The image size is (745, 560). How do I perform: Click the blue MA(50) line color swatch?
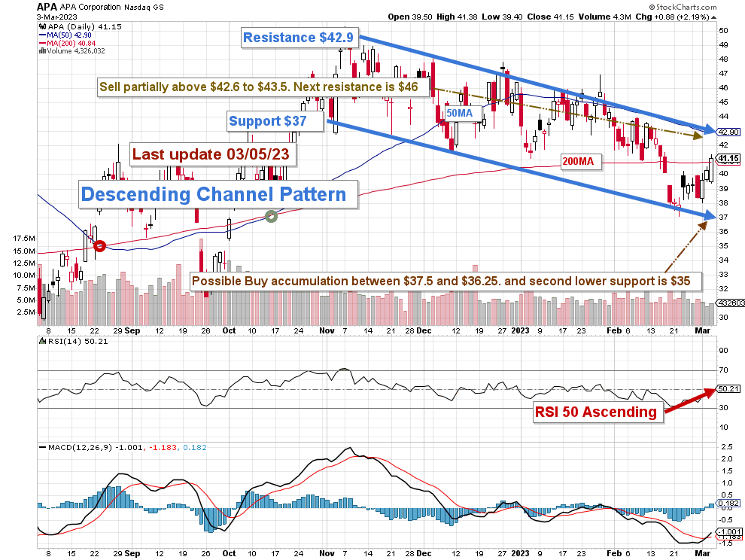[41, 33]
